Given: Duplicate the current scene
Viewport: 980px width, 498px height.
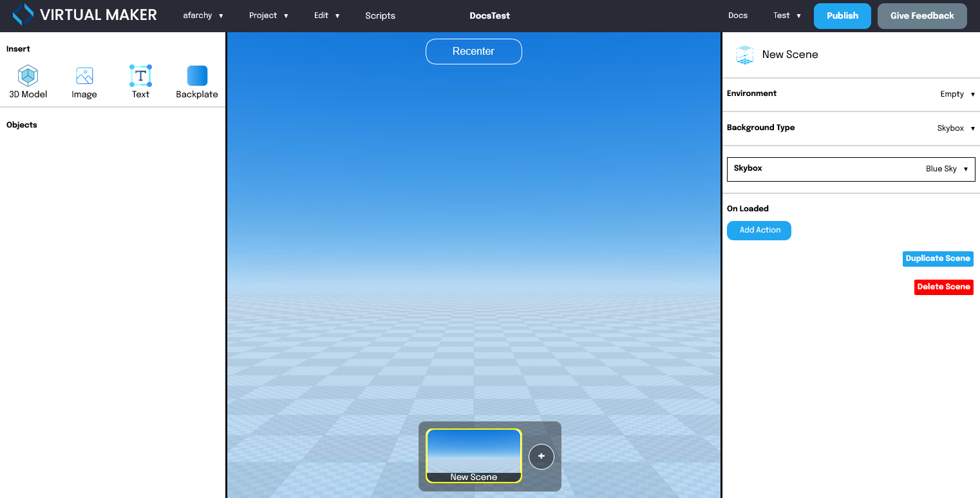Looking at the screenshot, I should (x=938, y=258).
